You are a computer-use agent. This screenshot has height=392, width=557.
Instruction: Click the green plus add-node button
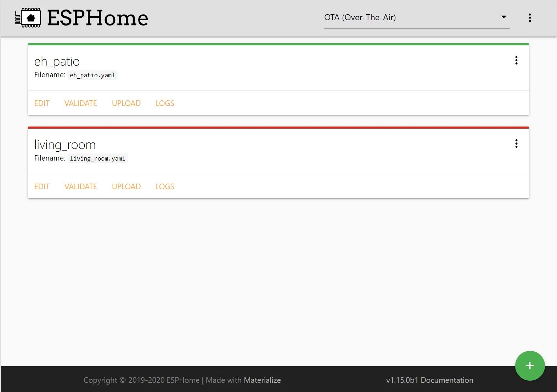click(530, 366)
